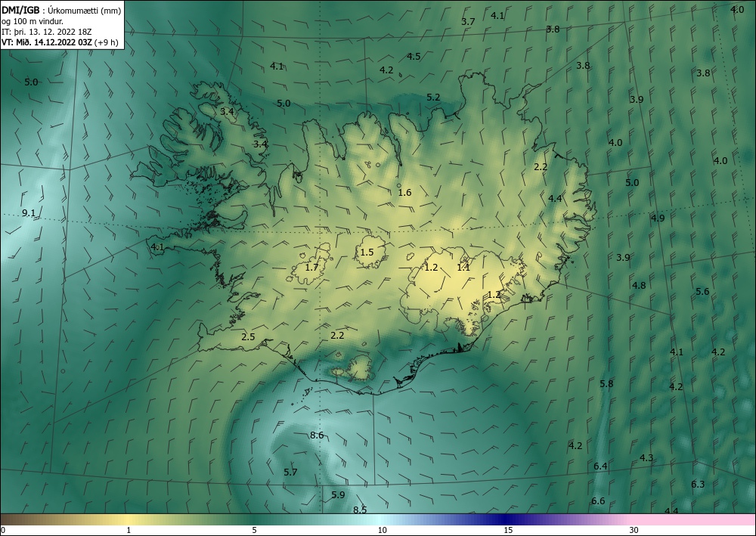Click the '30' label under the color scale
This screenshot has height=536, width=756.
pyautogui.click(x=634, y=530)
